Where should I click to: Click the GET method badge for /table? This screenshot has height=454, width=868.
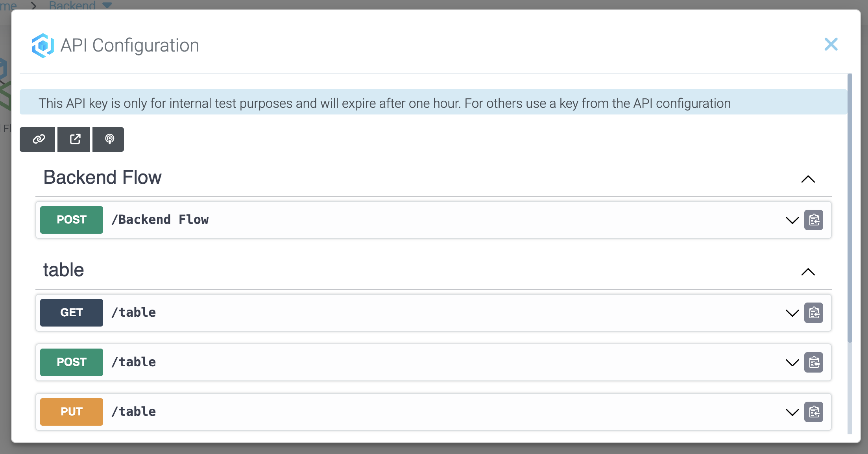(72, 313)
